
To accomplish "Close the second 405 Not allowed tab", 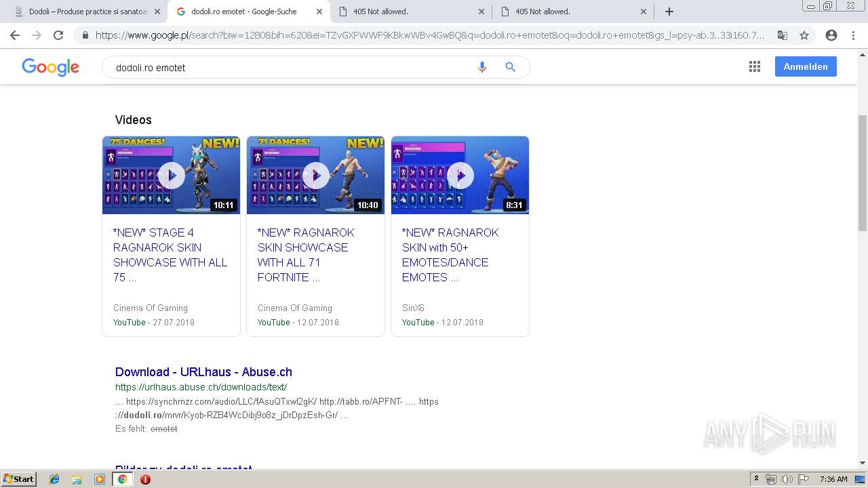I will click(x=644, y=12).
